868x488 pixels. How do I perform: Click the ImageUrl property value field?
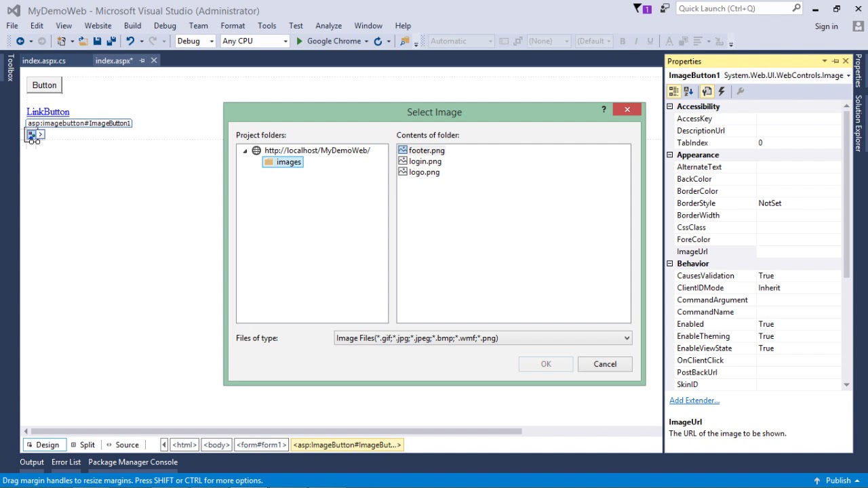(799, 252)
